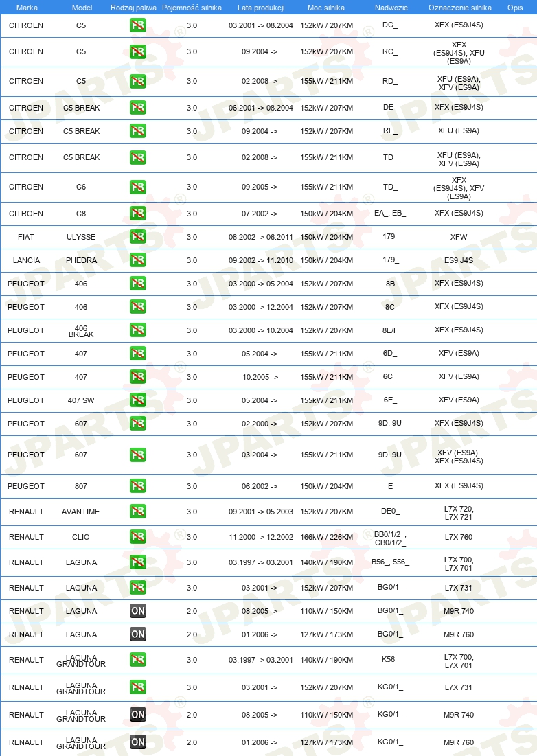The image size is (537, 756).
Task: Click the Nadwozie column header
Action: (391, 8)
